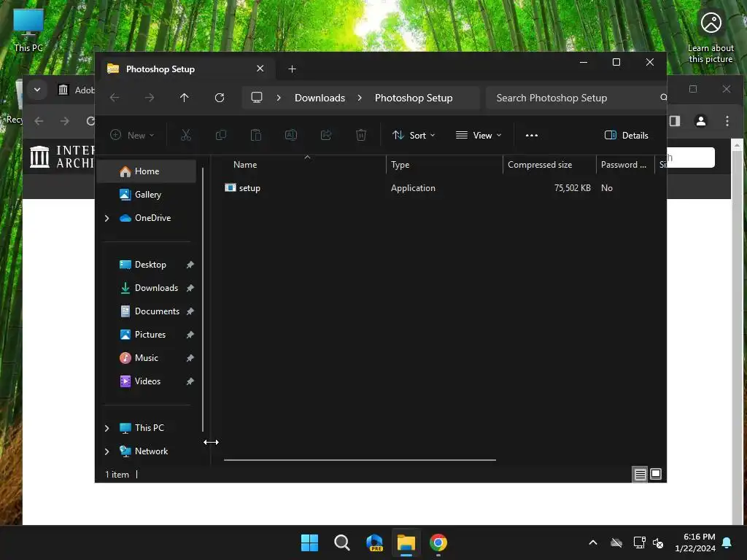Expand This PC in navigation pane
The width and height of the screenshot is (747, 560).
(107, 428)
